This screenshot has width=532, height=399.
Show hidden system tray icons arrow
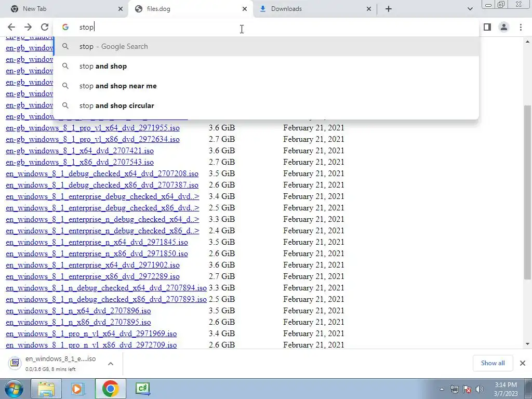click(442, 390)
